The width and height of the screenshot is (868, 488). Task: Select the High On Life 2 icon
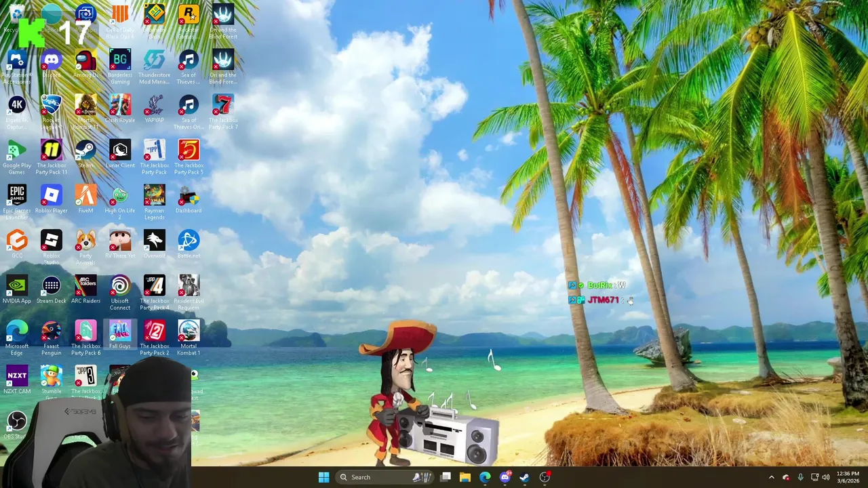(x=120, y=202)
